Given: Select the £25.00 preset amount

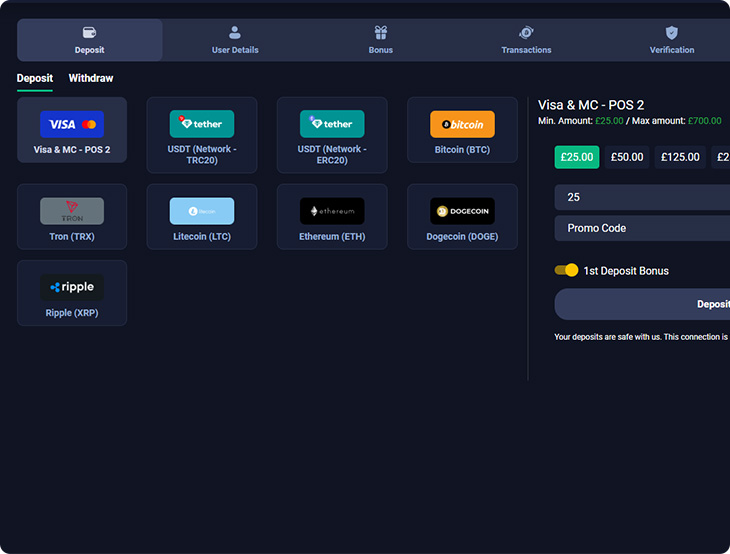Looking at the screenshot, I should click(x=577, y=157).
